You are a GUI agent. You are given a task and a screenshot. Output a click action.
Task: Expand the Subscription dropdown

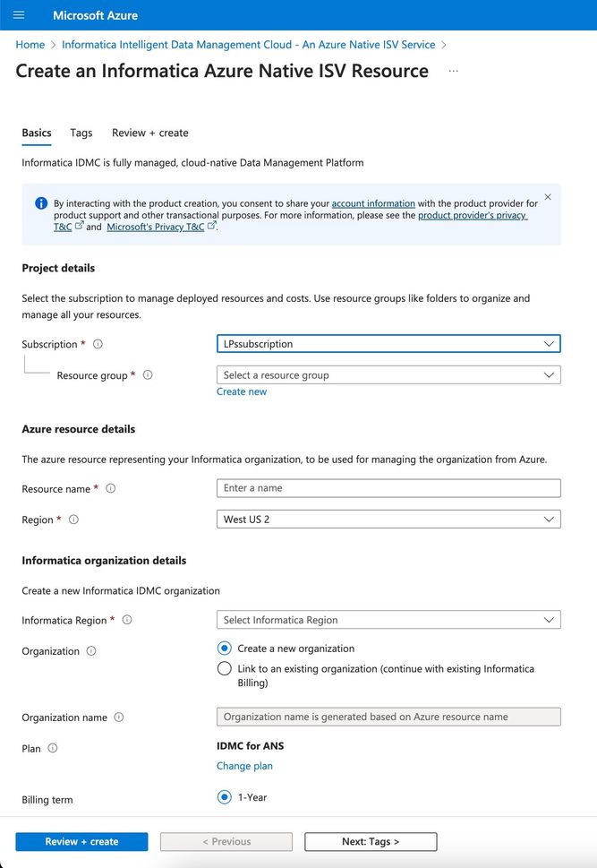point(388,344)
